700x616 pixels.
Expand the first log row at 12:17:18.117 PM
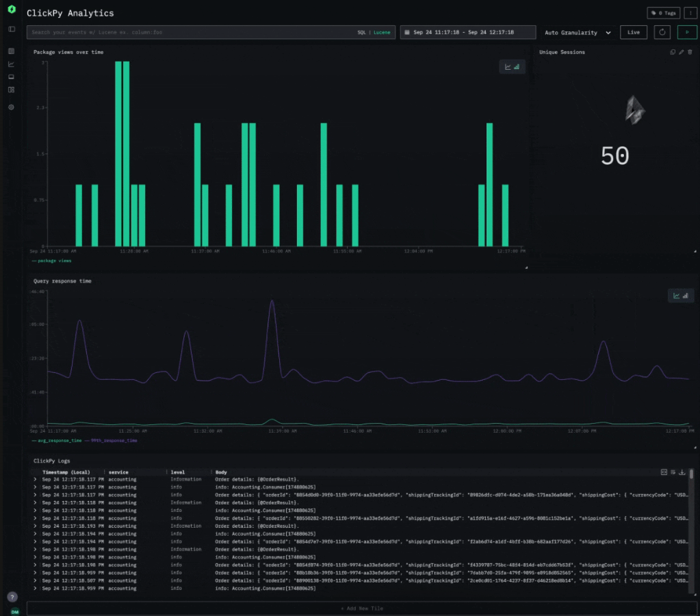click(x=35, y=479)
